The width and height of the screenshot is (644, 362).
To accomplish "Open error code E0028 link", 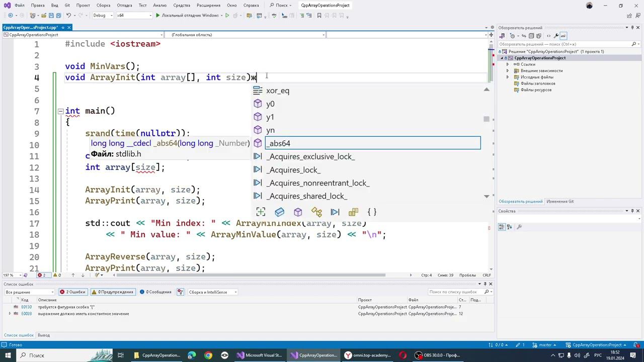I will [26, 314].
